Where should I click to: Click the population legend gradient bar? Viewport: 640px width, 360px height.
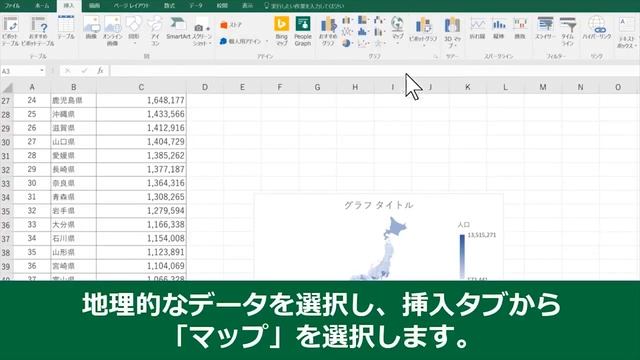click(x=462, y=256)
